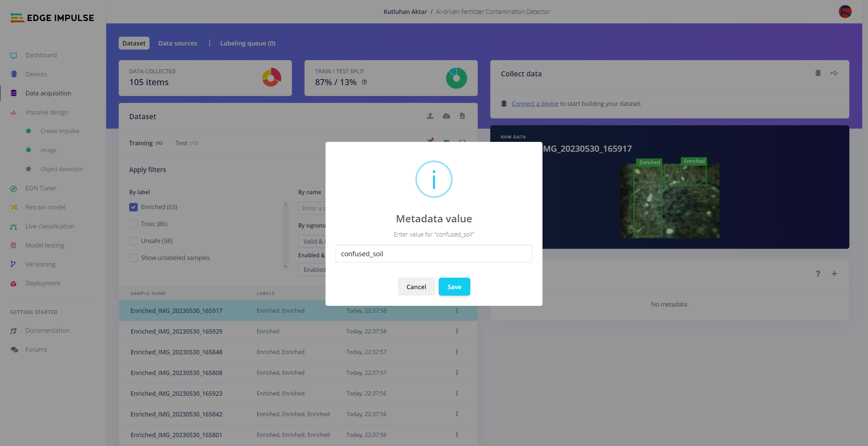Cancel the Metadata value dialog
Screen dimensions: 868x446
pos(416,287)
